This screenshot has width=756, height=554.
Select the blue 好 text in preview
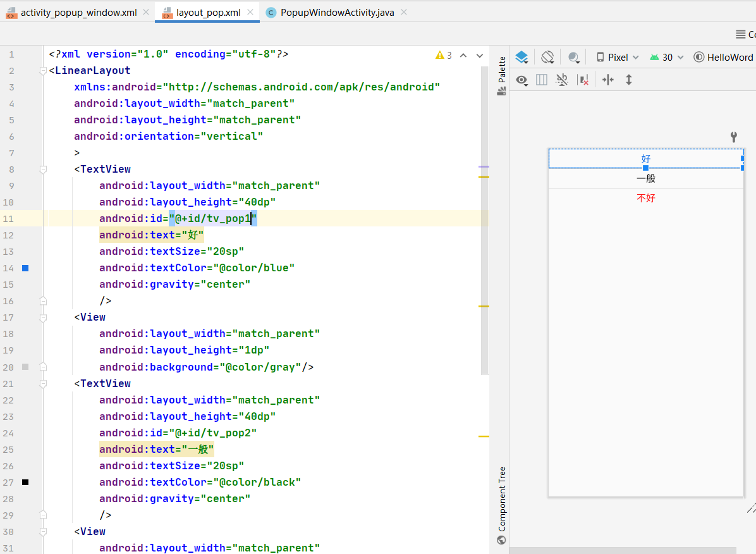[646, 159]
